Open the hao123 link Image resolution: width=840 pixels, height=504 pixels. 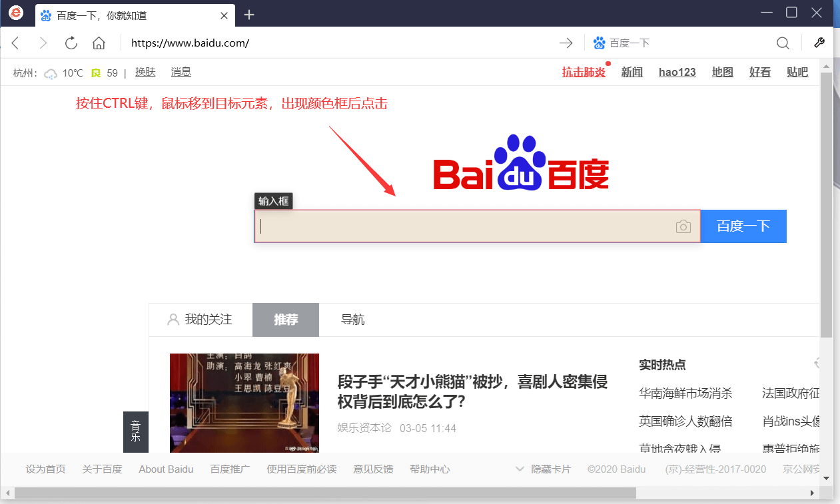[x=677, y=73]
